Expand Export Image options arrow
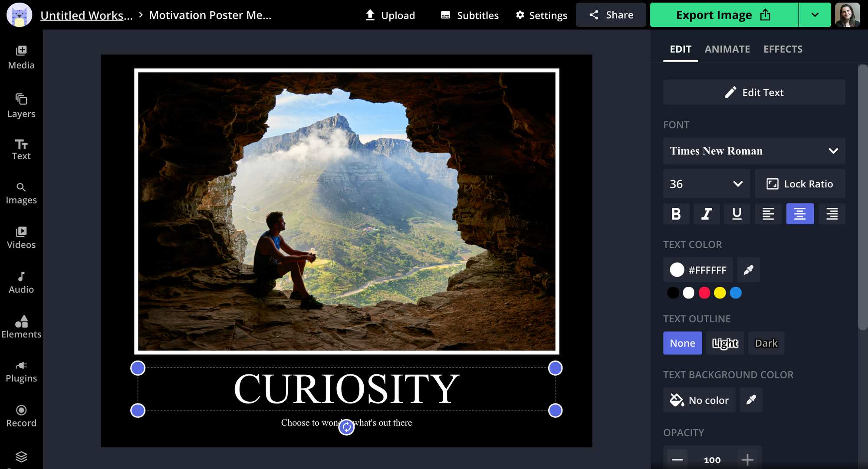The image size is (868, 469). tap(815, 15)
